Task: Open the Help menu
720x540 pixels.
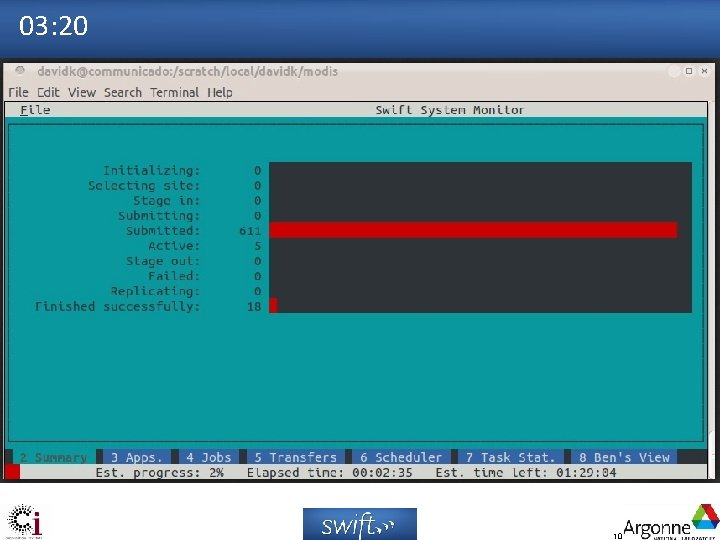Action: 219,92
